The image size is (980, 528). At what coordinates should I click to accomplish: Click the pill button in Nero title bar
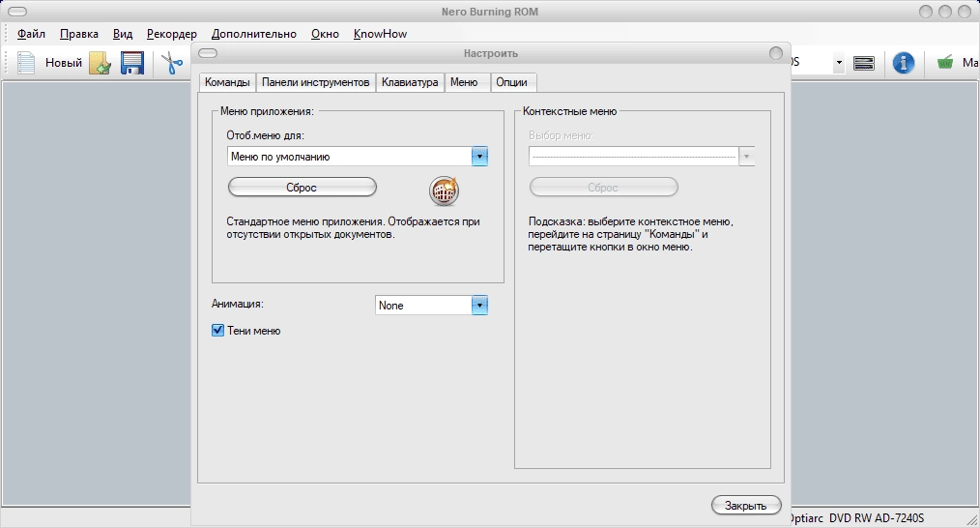[17, 12]
